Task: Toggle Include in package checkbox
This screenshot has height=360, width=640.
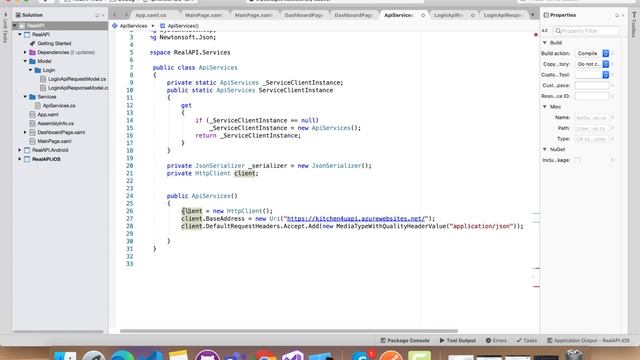Action: coord(577,160)
